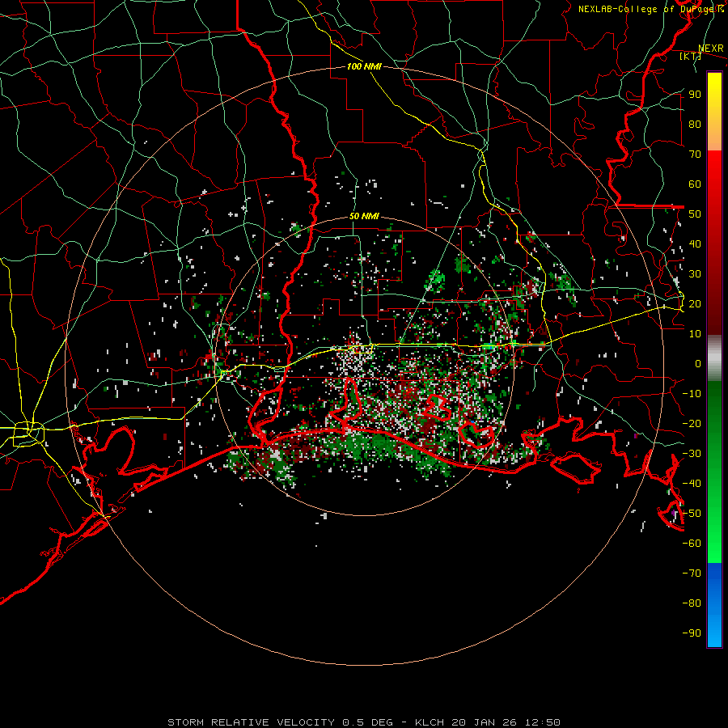Viewport: 728px width, 728px height.
Task: Click the 70 value on velocity scale
Action: (695, 154)
